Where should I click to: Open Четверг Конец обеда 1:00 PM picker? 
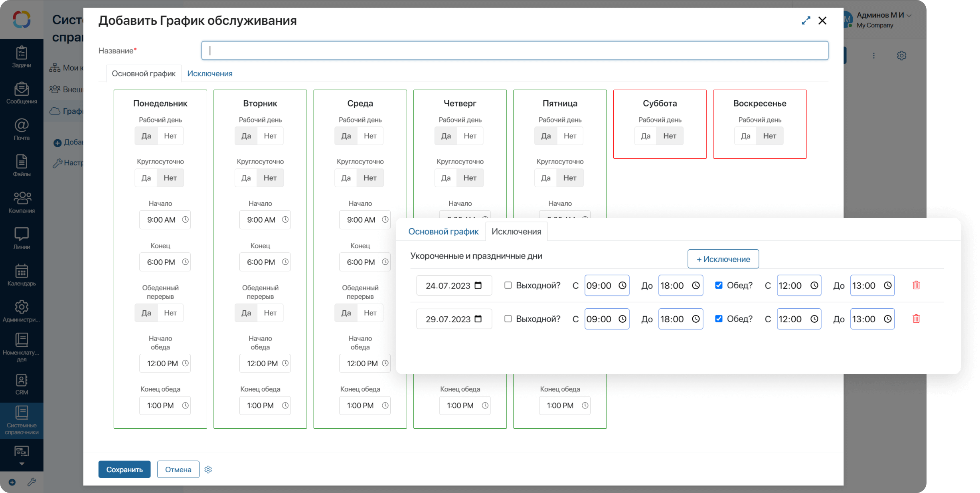coord(465,405)
